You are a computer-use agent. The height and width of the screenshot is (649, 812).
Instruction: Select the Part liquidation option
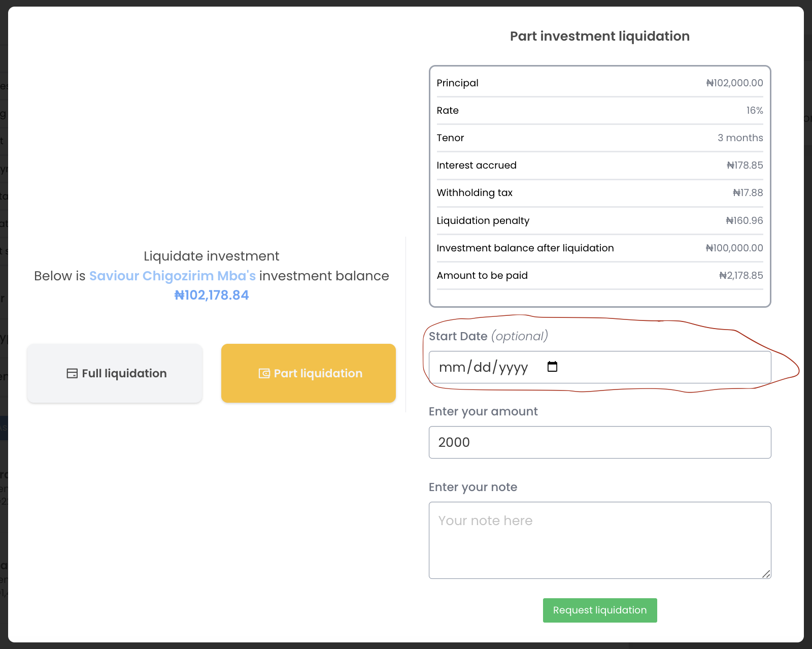click(309, 373)
